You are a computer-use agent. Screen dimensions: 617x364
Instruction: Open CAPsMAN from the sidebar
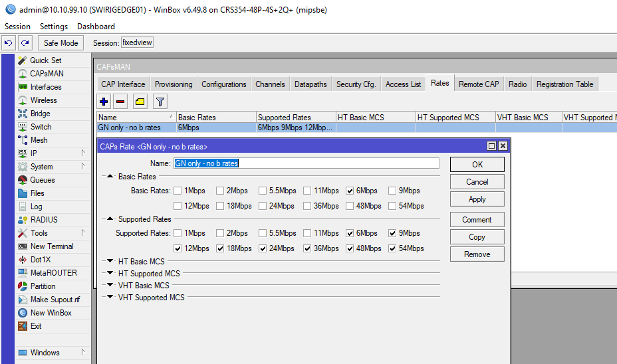[x=46, y=74]
